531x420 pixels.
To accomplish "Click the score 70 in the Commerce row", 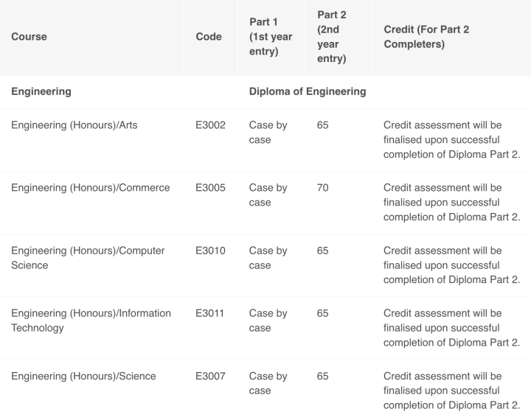I will point(323,187).
